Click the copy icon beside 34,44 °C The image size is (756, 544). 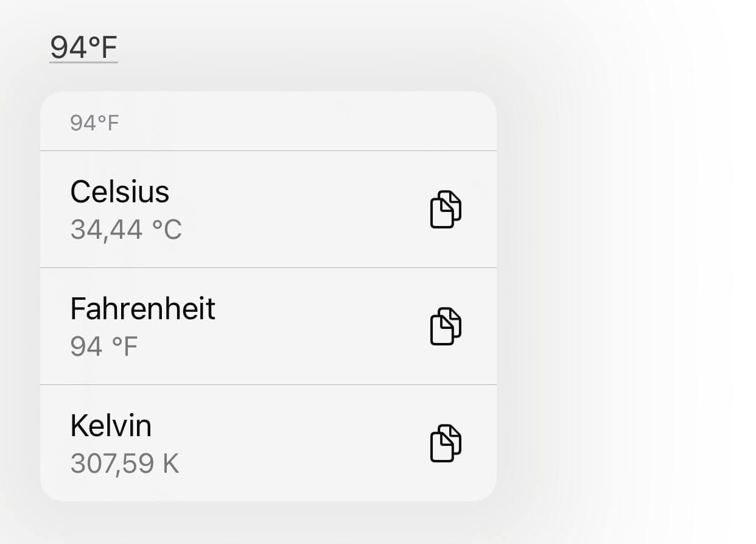point(446,210)
